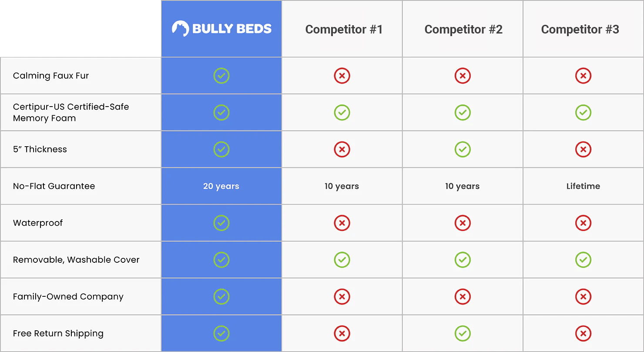The width and height of the screenshot is (644, 352).
Task: Select the Competitor #2 column header
Action: 463,30
